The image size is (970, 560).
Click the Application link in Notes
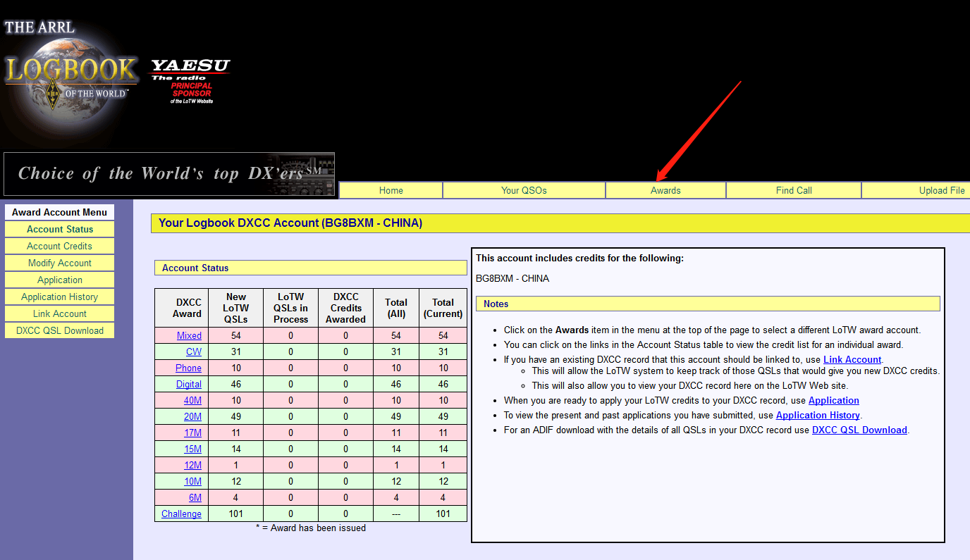pyautogui.click(x=834, y=401)
